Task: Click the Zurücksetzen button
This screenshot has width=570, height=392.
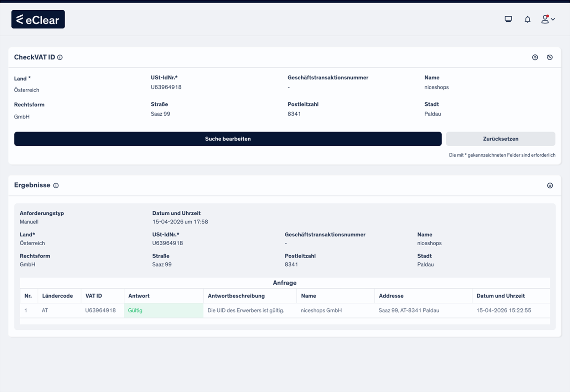Action: (x=500, y=139)
